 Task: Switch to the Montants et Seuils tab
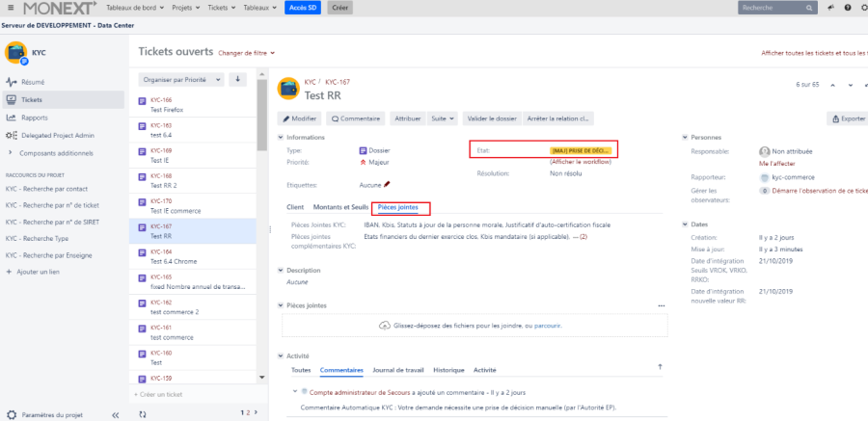coord(339,207)
